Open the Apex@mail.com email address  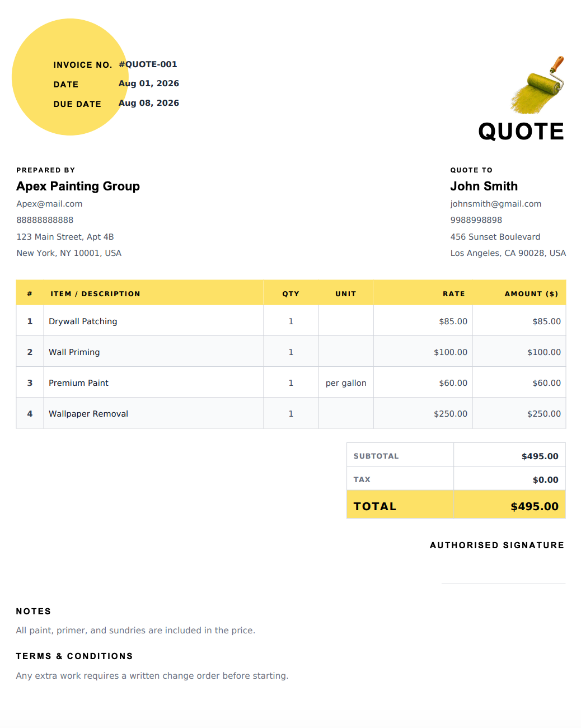(49, 204)
